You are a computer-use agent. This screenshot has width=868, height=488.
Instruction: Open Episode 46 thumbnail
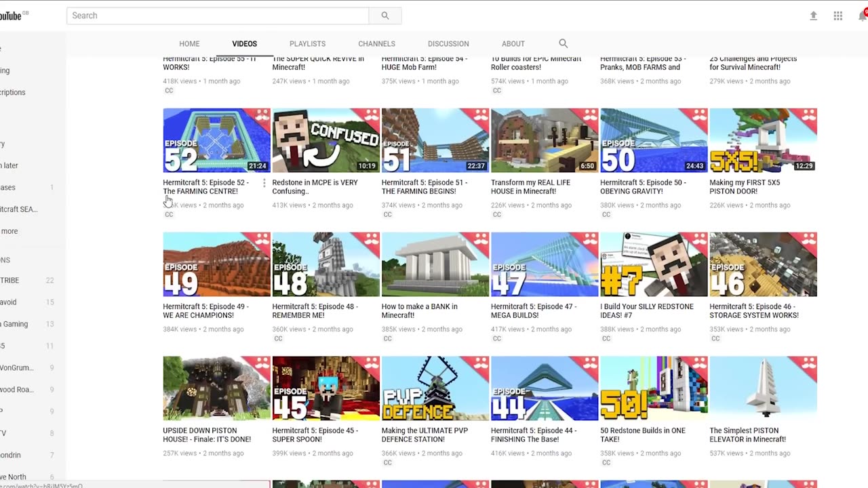click(763, 264)
